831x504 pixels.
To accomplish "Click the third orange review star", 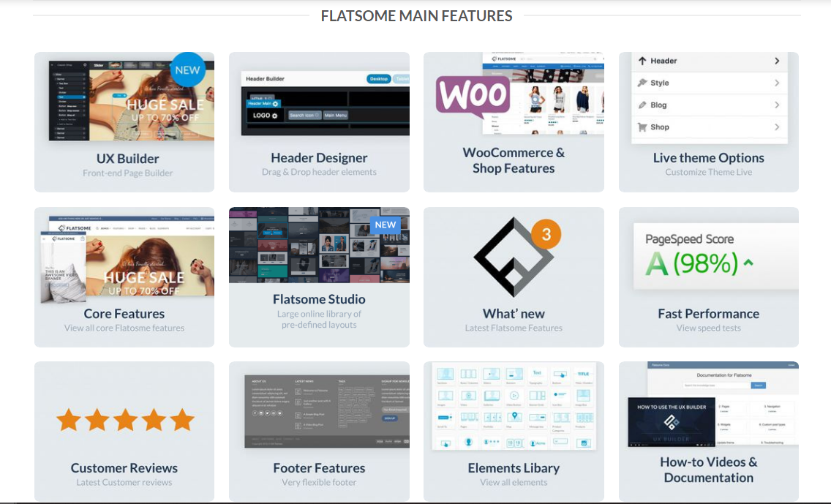I will [x=126, y=419].
